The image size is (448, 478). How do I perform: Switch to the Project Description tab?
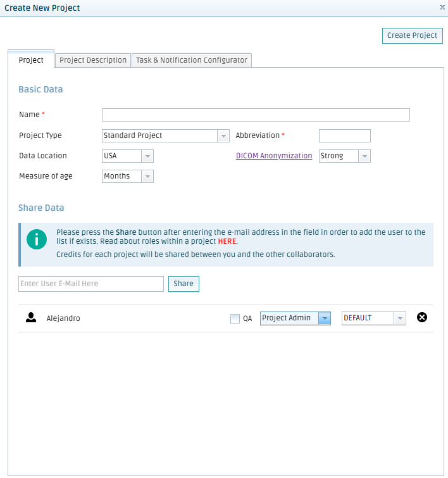(x=93, y=60)
